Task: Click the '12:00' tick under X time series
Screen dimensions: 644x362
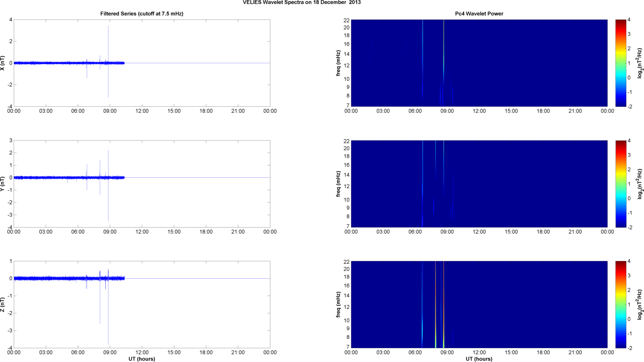Action: tap(142, 111)
